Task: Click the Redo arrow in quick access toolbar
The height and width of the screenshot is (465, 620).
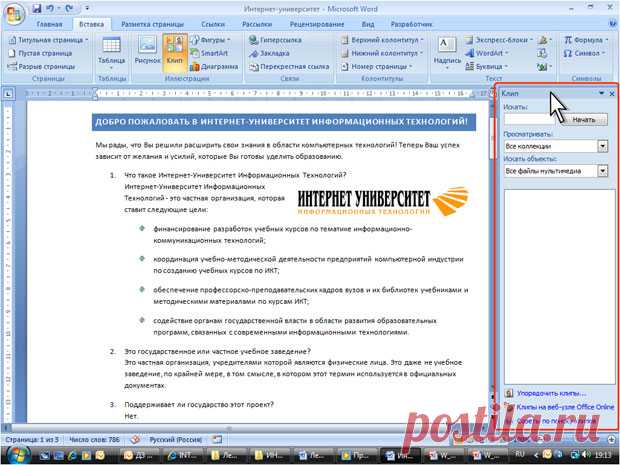Action: pyautogui.click(x=70, y=8)
